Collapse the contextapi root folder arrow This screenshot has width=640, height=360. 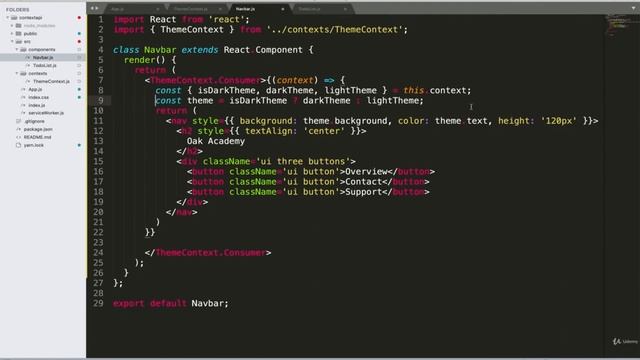click(7, 18)
